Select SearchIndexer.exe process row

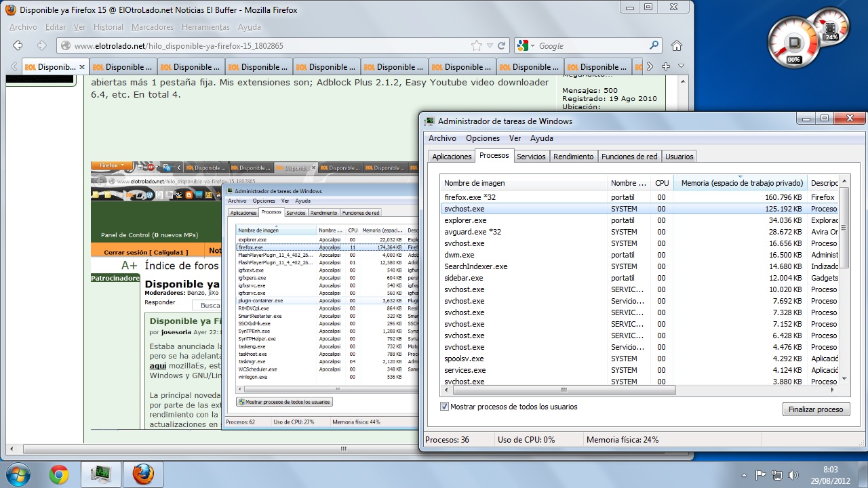coord(639,266)
